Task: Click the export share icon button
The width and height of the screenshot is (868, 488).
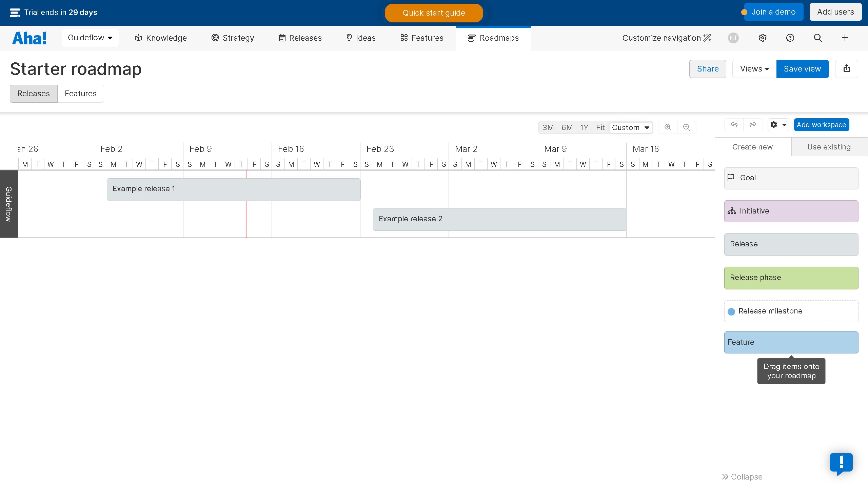Action: [847, 69]
